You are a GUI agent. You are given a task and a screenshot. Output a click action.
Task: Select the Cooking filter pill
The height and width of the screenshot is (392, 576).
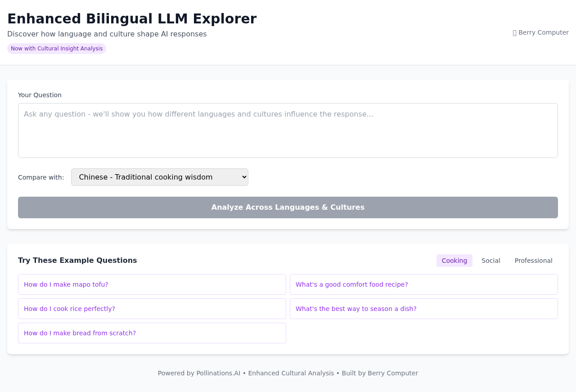tap(454, 260)
